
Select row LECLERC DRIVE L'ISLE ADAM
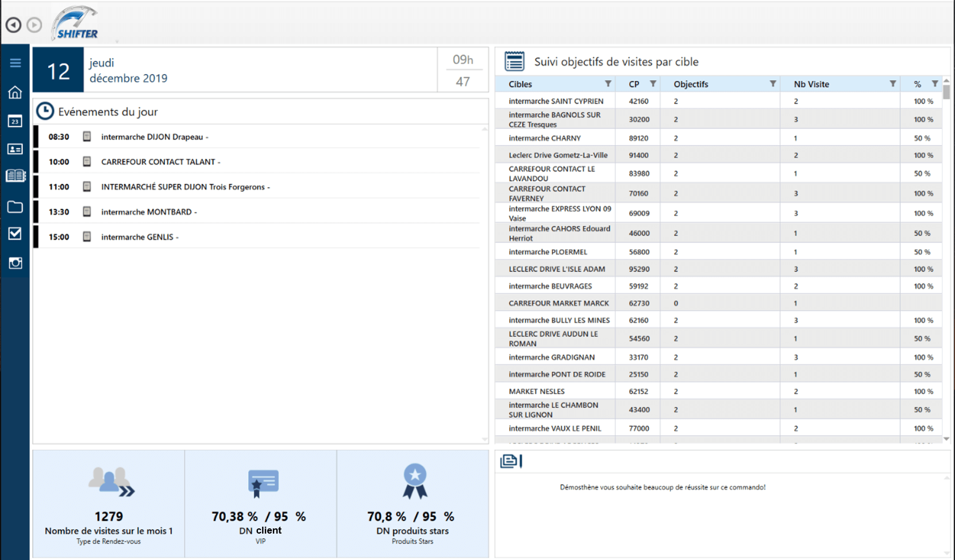coord(718,269)
